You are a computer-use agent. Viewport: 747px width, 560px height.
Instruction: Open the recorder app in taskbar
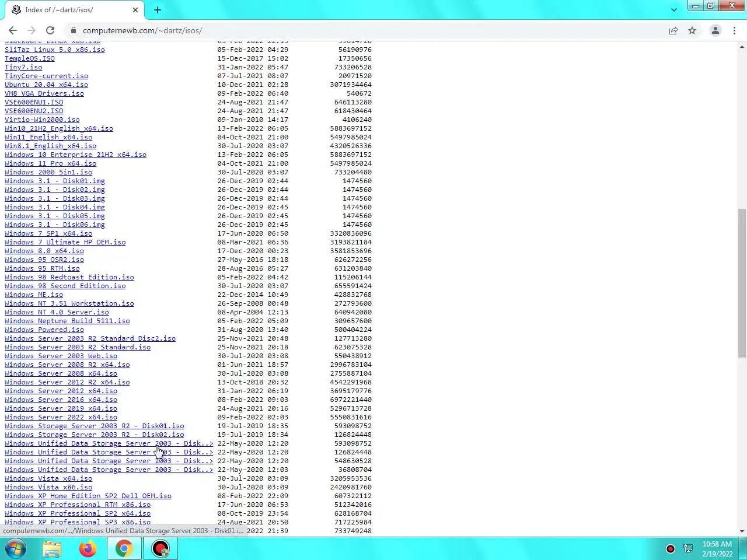(x=160, y=548)
